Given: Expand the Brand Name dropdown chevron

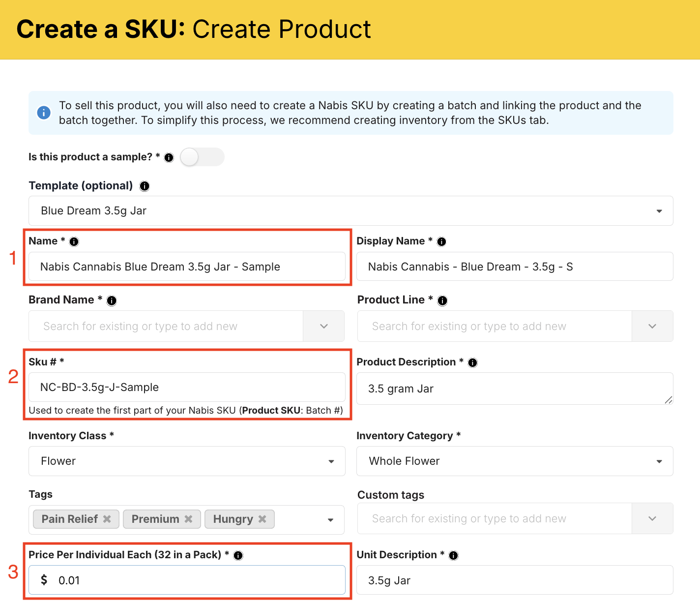Looking at the screenshot, I should pos(323,326).
